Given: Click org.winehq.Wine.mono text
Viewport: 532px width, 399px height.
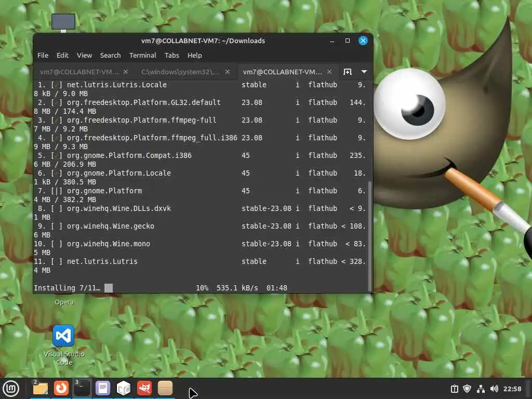Looking at the screenshot, I should point(108,244).
